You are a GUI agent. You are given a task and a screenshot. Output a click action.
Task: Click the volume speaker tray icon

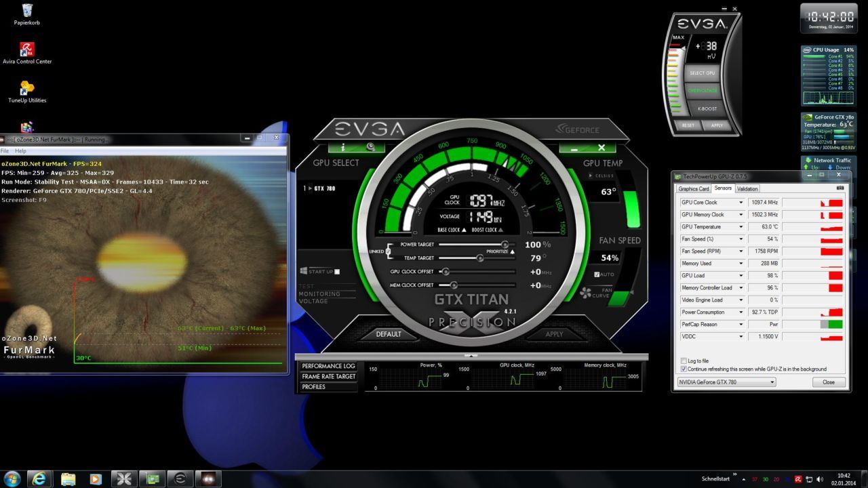click(819, 479)
